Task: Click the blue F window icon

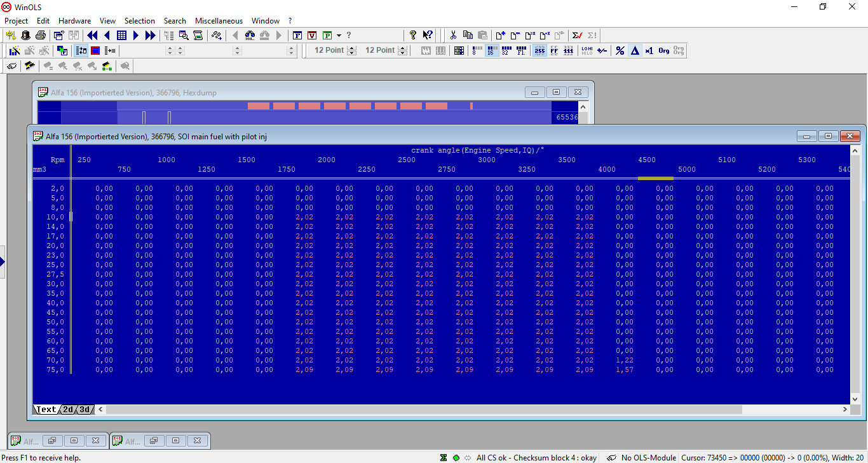Action: click(297, 36)
